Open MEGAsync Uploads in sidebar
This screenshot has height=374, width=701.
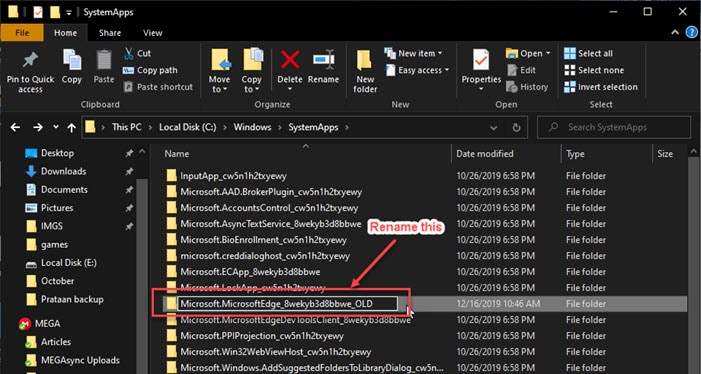point(80,360)
